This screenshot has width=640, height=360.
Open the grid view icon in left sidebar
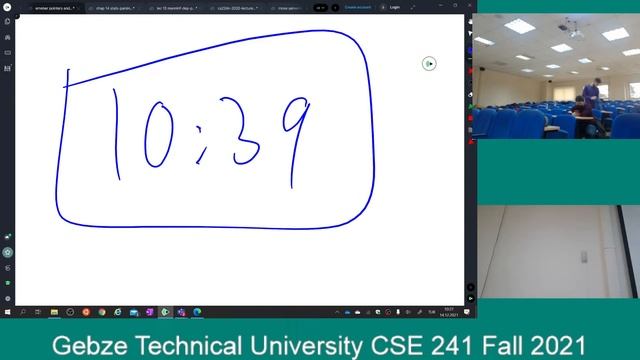click(7, 68)
